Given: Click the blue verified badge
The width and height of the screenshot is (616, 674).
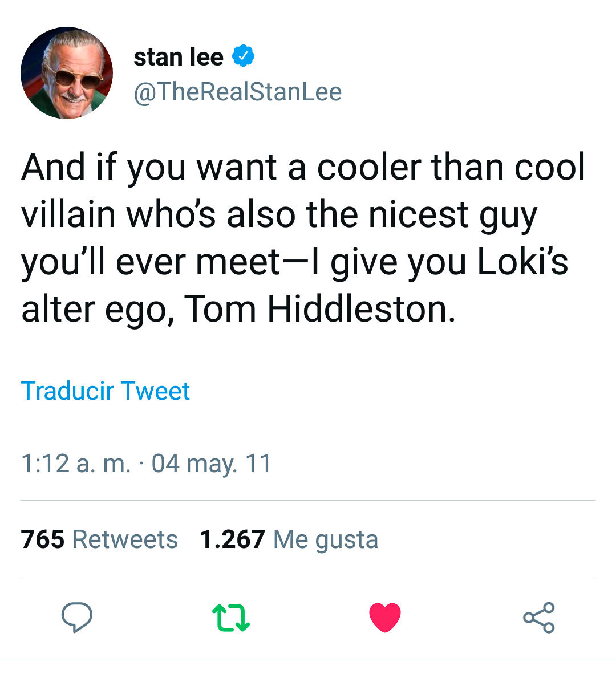Looking at the screenshot, I should pyautogui.click(x=243, y=56).
